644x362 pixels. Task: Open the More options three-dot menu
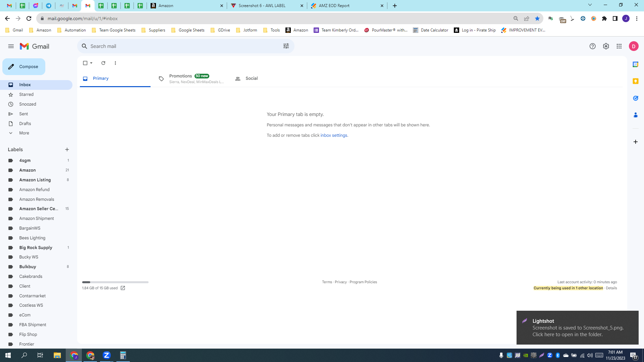pos(115,63)
